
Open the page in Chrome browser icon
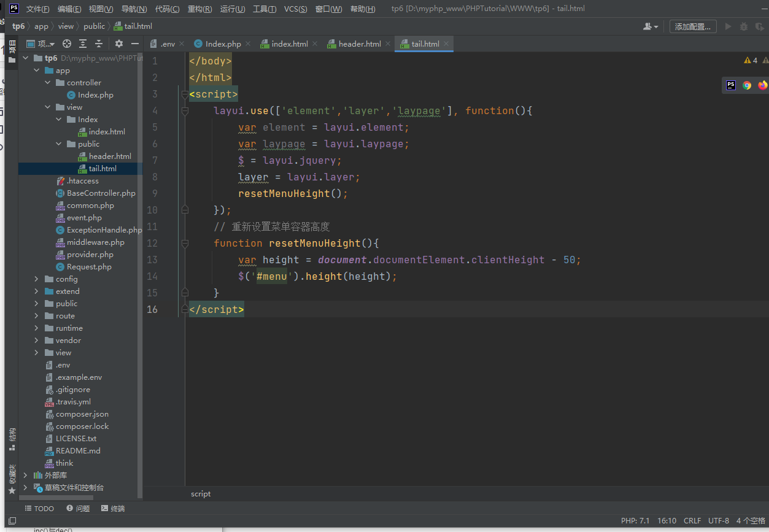[747, 85]
